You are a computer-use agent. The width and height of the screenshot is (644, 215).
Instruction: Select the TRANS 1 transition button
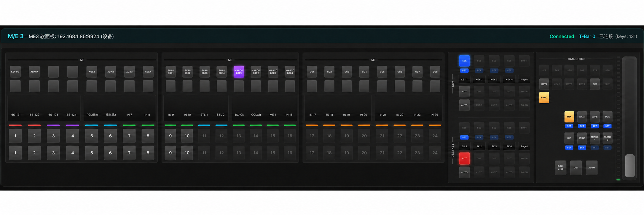pyautogui.click(x=595, y=138)
